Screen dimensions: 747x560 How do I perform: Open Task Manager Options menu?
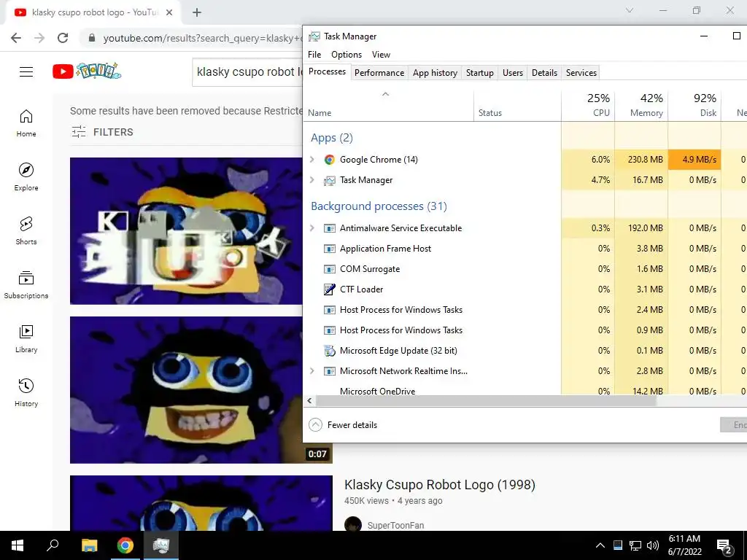pyautogui.click(x=347, y=55)
